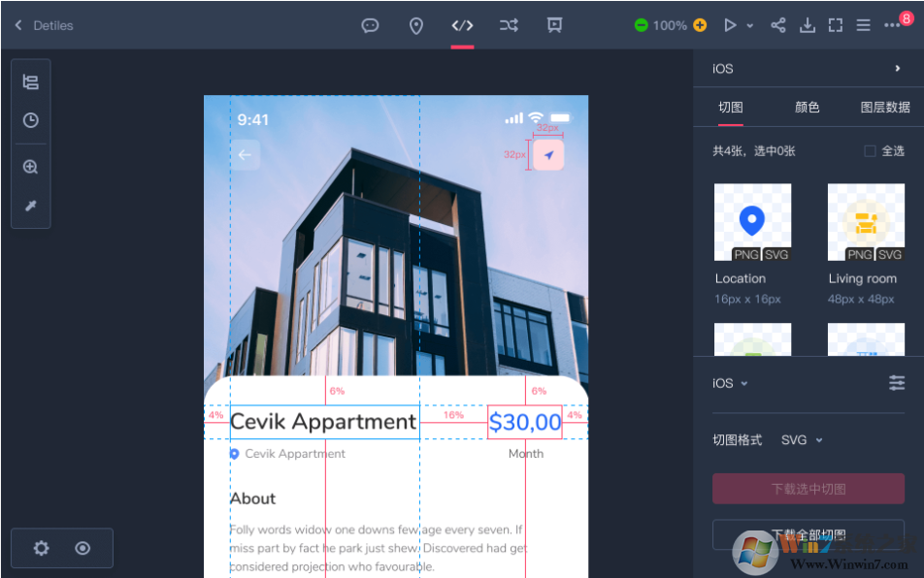Click the comment bubble icon in top toolbar

tap(370, 25)
